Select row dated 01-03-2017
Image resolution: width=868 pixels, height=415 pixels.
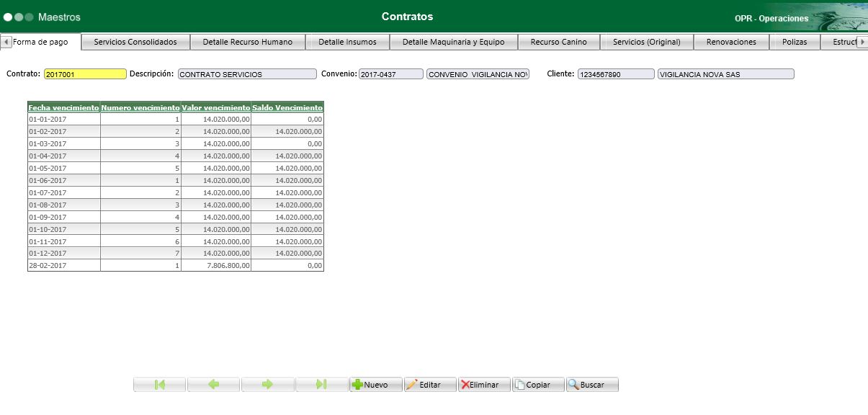[176, 143]
